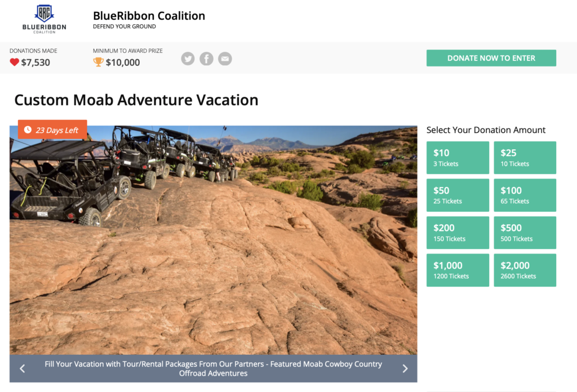
Task: Click the gold trophy prize icon
Action: (x=98, y=62)
